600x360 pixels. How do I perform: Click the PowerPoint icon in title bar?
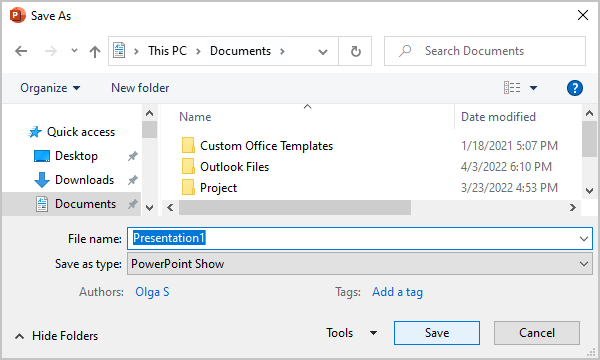17,16
